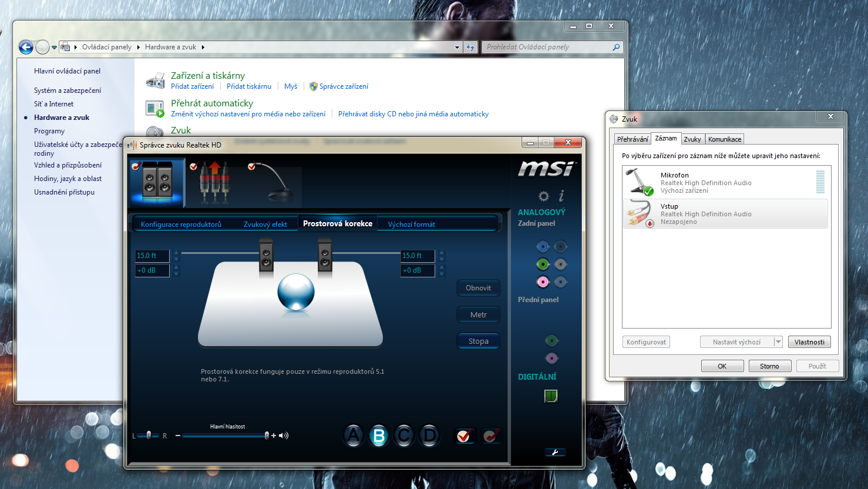Open the wrench connector settings icon

(555, 452)
